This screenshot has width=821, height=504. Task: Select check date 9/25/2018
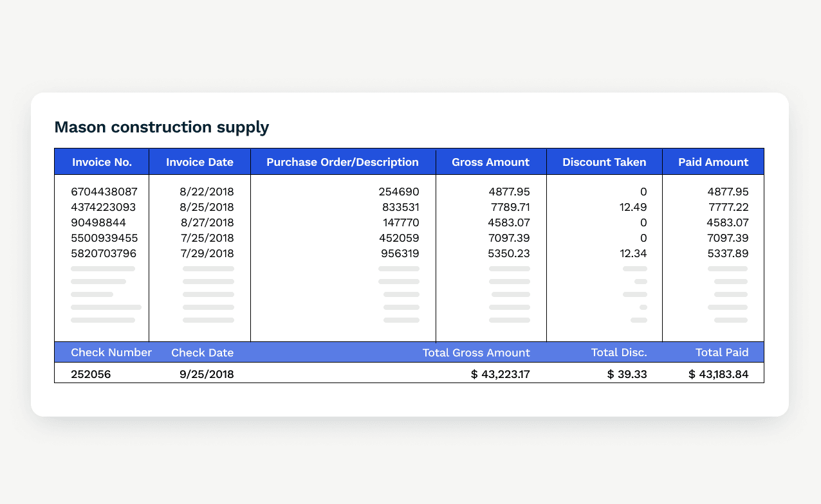point(207,374)
